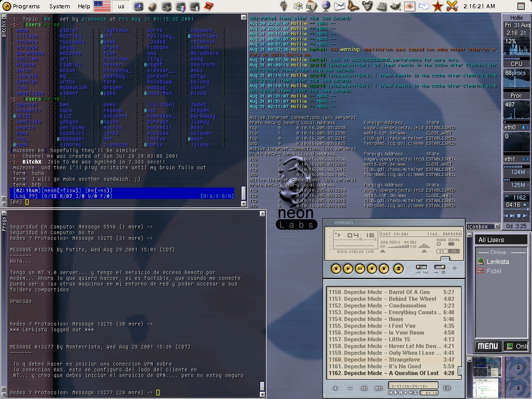Click the playlist add (+) button
The image size is (532, 399).
335,388
